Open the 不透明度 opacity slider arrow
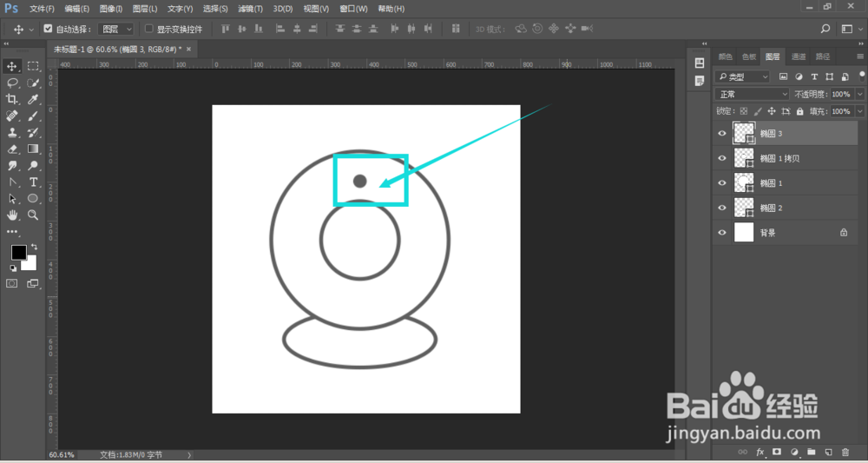 coord(859,94)
